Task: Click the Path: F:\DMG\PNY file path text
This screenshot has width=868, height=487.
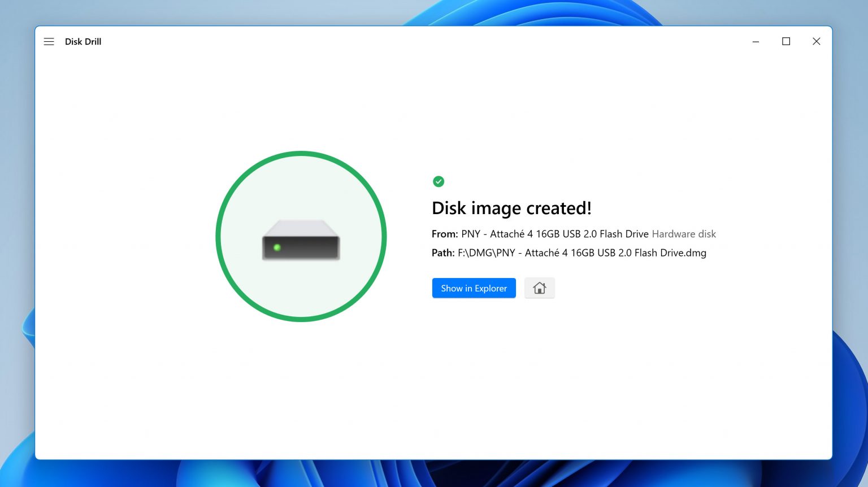Action: pyautogui.click(x=569, y=253)
